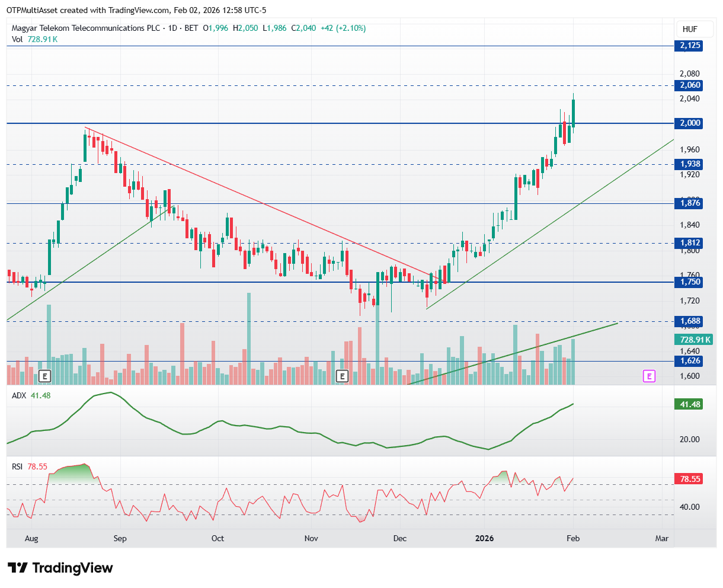Click the Feb label on time axis
723x588 pixels.
tap(572, 538)
